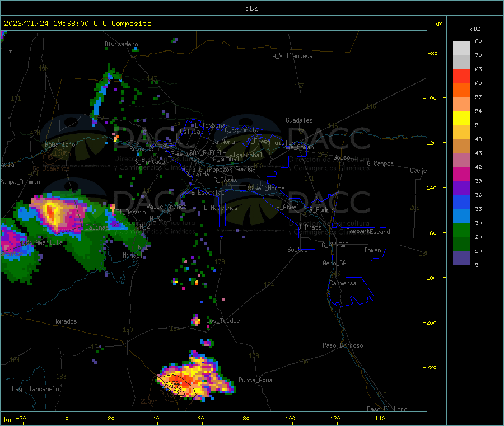
Task: Pick the blue 35-36 dBZ legend swatch
Action: [x=461, y=202]
